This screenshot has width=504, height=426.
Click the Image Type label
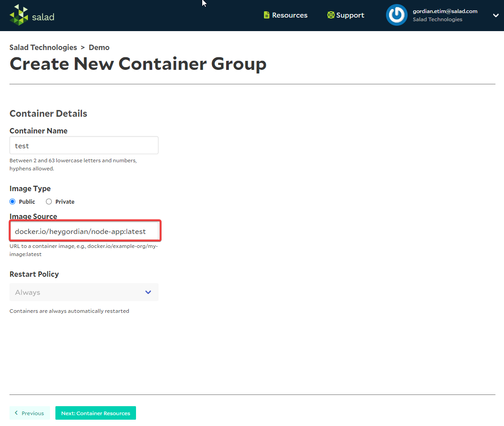(30, 188)
